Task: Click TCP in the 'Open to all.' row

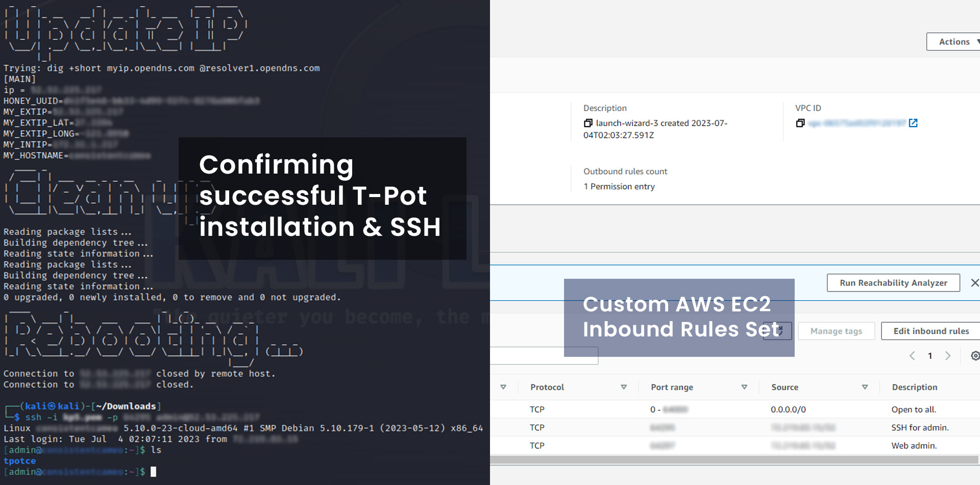Action: pyautogui.click(x=537, y=409)
